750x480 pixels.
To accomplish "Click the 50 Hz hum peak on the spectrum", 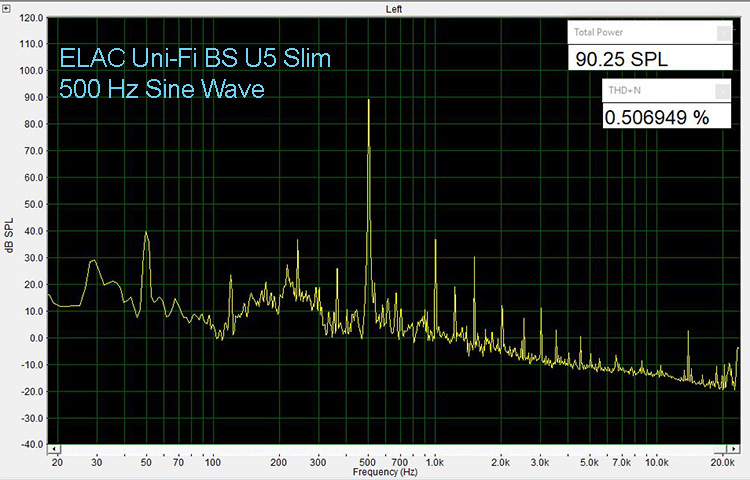I will click(146, 234).
